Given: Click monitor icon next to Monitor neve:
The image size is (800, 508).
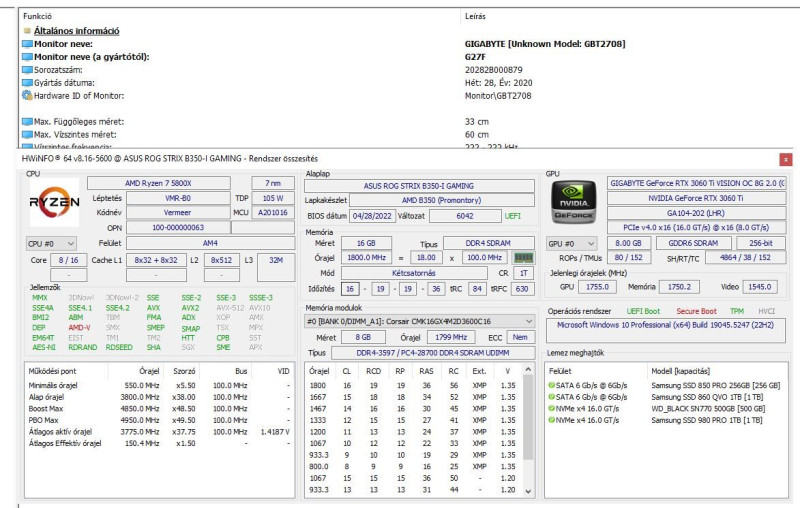Looking at the screenshot, I should [x=27, y=44].
